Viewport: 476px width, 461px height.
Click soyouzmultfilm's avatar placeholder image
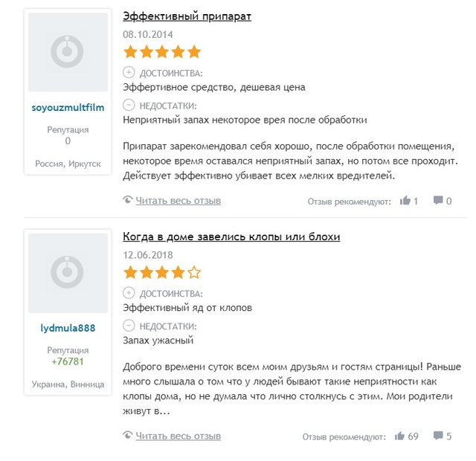click(68, 52)
